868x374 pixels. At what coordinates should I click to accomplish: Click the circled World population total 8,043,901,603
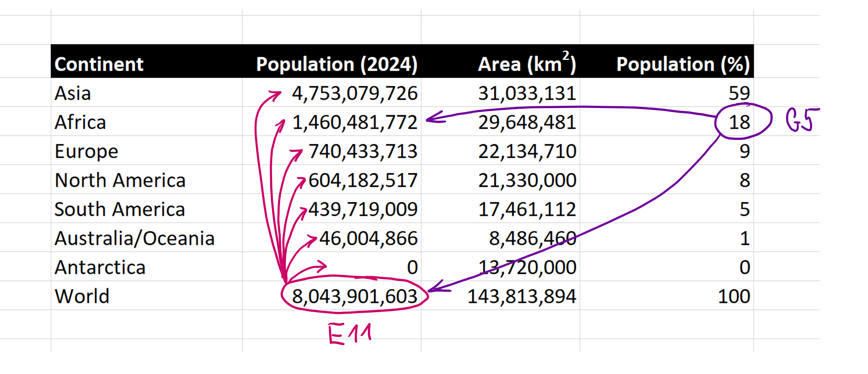(x=354, y=296)
